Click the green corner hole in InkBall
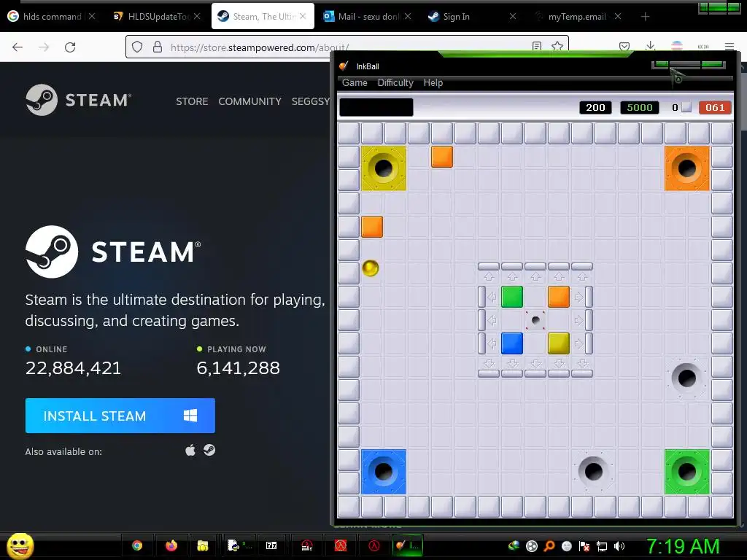The height and width of the screenshot is (560, 747). (687, 472)
